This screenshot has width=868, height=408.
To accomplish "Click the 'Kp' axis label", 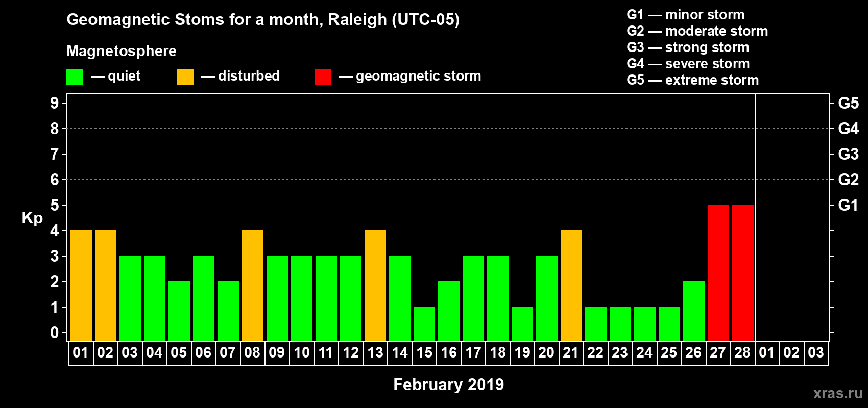I will click(32, 218).
